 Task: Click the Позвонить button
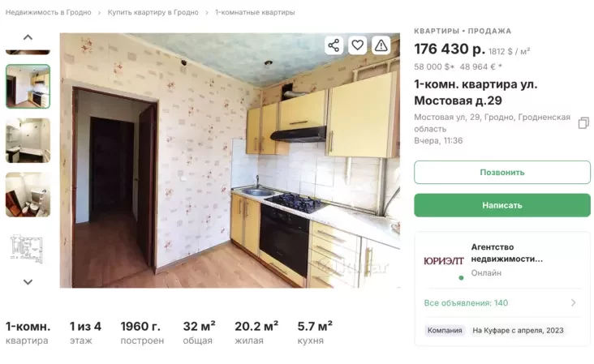click(x=502, y=172)
